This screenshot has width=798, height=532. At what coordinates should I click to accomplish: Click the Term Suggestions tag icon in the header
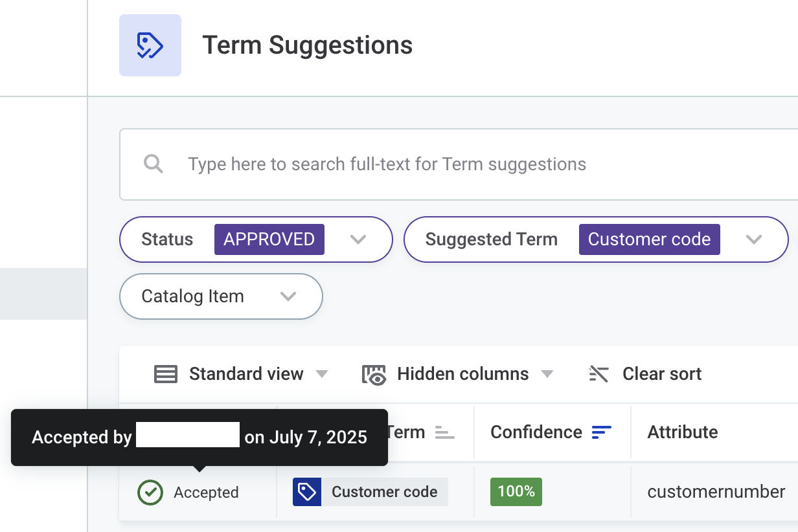[150, 45]
